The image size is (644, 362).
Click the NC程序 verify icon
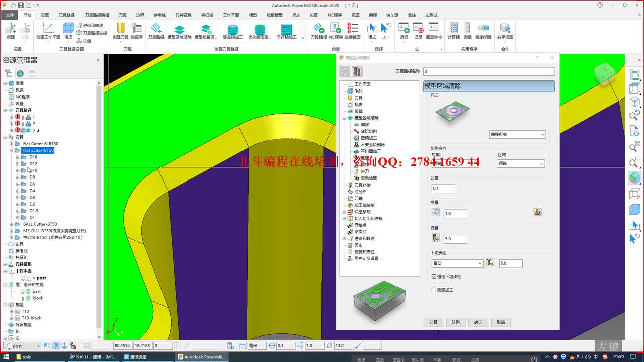click(336, 28)
